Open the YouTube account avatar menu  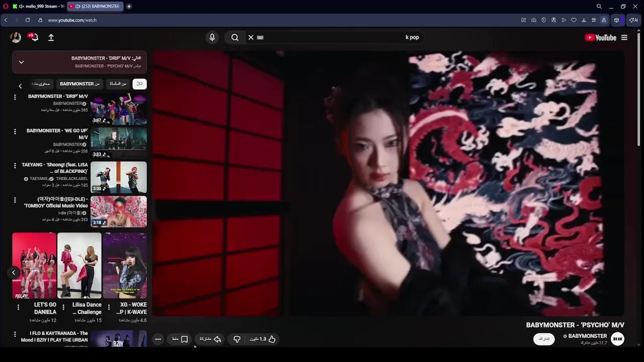(16, 37)
